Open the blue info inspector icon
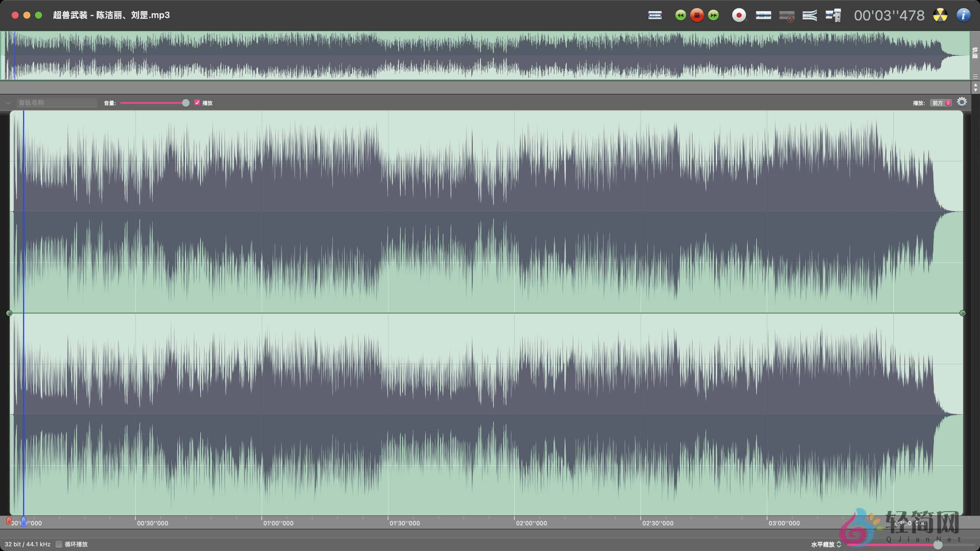The width and height of the screenshot is (980, 551). click(963, 15)
